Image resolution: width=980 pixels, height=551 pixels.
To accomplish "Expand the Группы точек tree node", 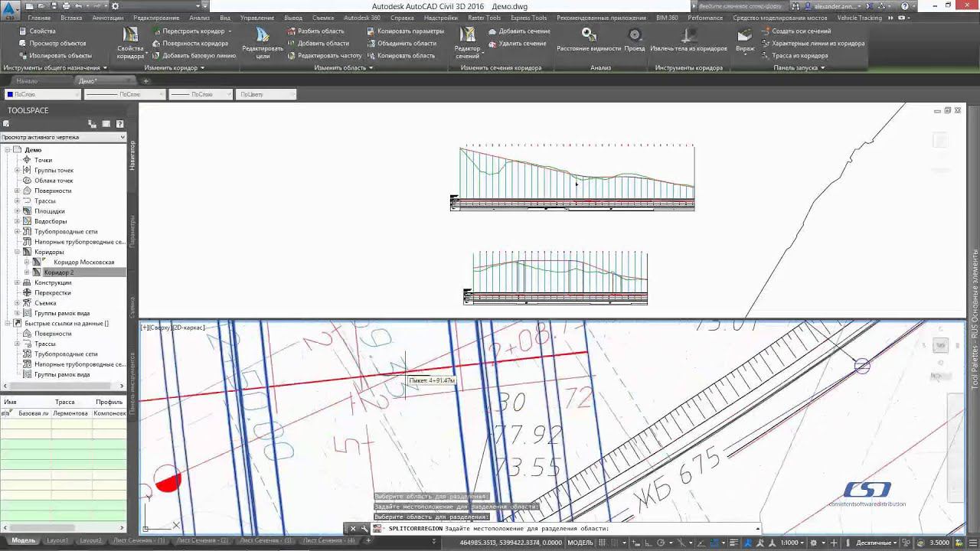I will pos(17,171).
